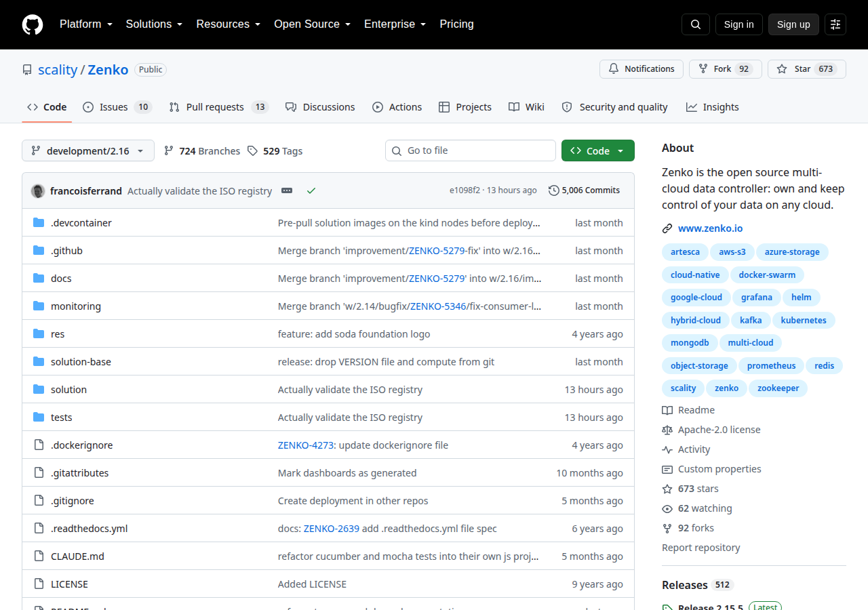Image resolution: width=868 pixels, height=610 pixels.
Task: Open the Pull requests tab
Action: 218,107
